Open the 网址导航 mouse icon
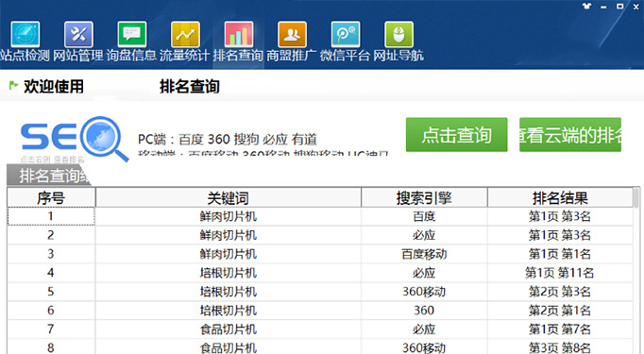644x354 pixels. pos(398,35)
